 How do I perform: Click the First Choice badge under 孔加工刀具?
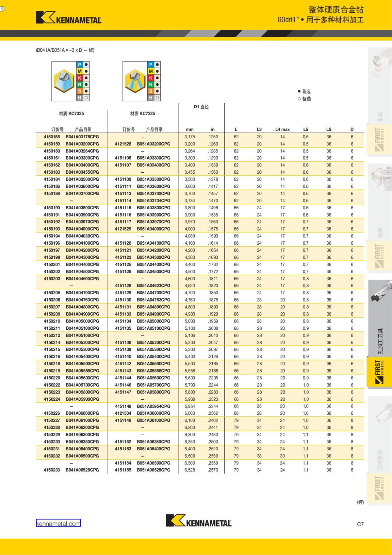click(380, 372)
